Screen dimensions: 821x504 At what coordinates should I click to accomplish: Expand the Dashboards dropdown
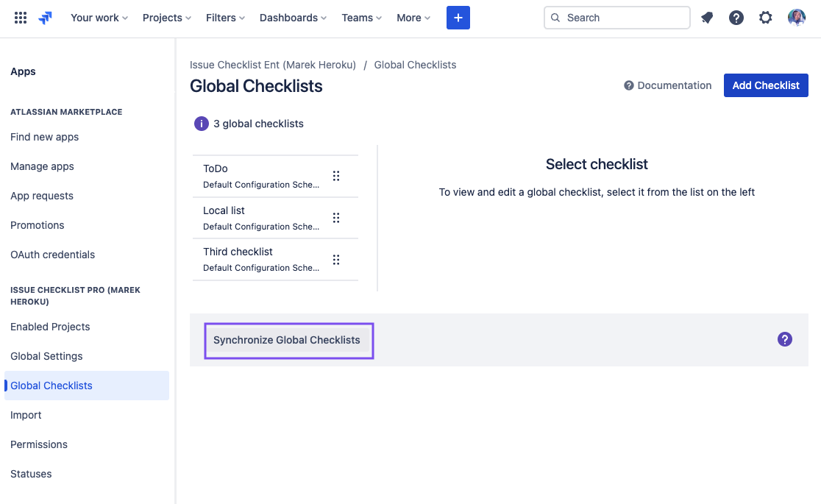pos(292,17)
